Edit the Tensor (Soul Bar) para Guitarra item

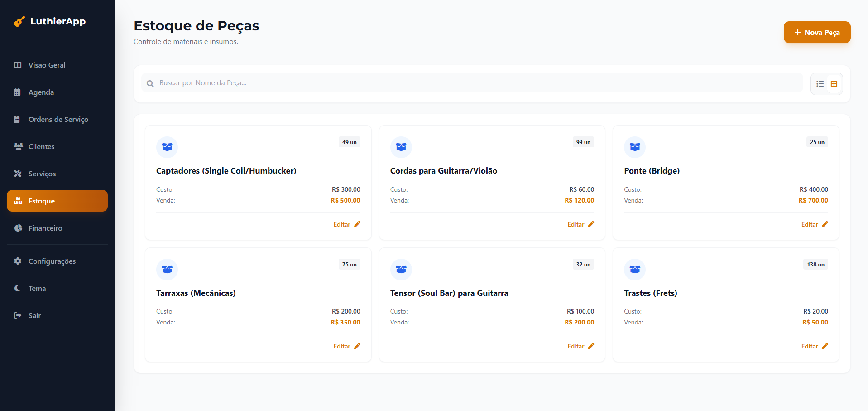click(x=580, y=346)
